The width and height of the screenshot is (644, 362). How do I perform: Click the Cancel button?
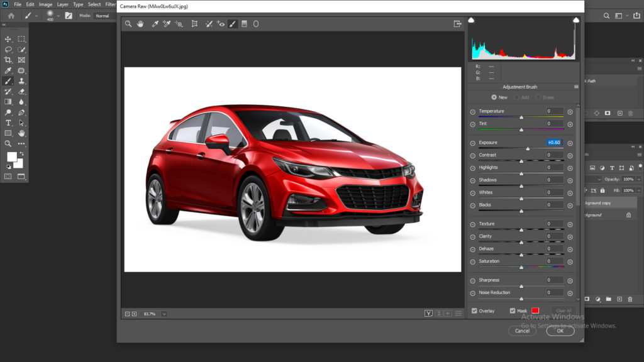pyautogui.click(x=522, y=331)
